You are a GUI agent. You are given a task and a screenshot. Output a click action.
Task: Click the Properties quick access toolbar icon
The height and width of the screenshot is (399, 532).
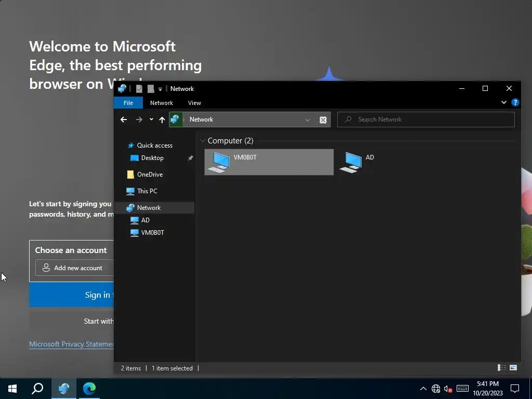(139, 89)
